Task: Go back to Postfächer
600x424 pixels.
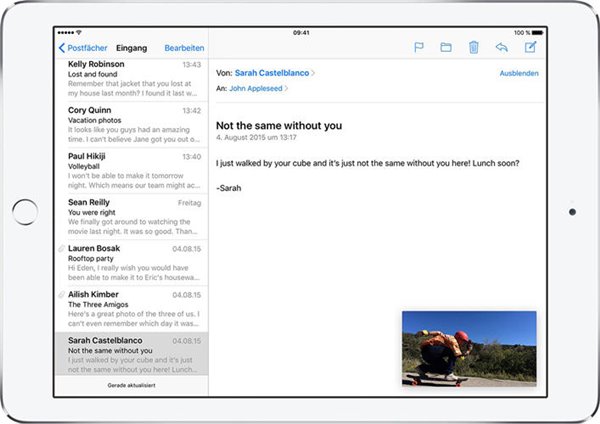Action: click(x=82, y=48)
